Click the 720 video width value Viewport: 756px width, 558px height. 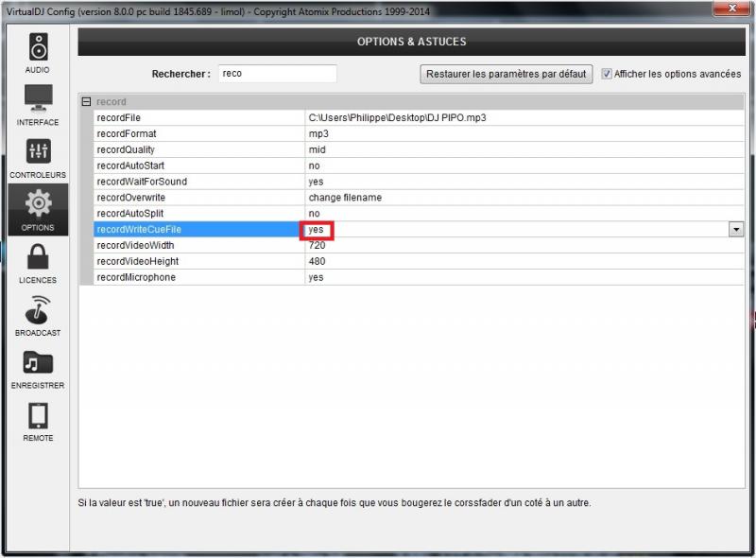point(317,245)
